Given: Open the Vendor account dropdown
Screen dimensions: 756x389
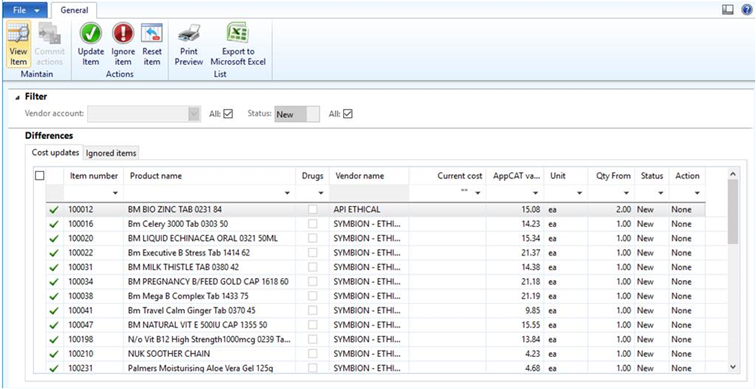Looking at the screenshot, I should [194, 114].
